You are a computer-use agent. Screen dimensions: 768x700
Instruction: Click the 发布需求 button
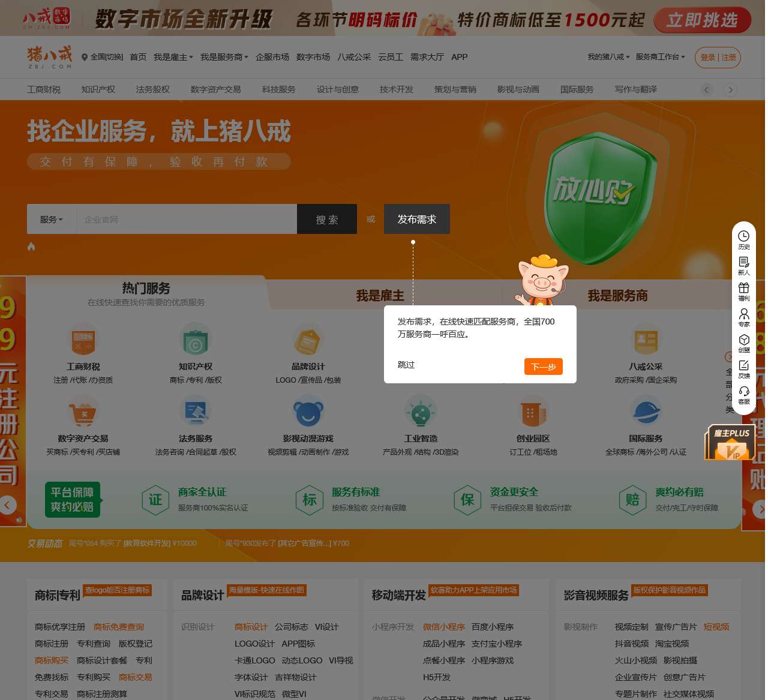click(x=417, y=220)
